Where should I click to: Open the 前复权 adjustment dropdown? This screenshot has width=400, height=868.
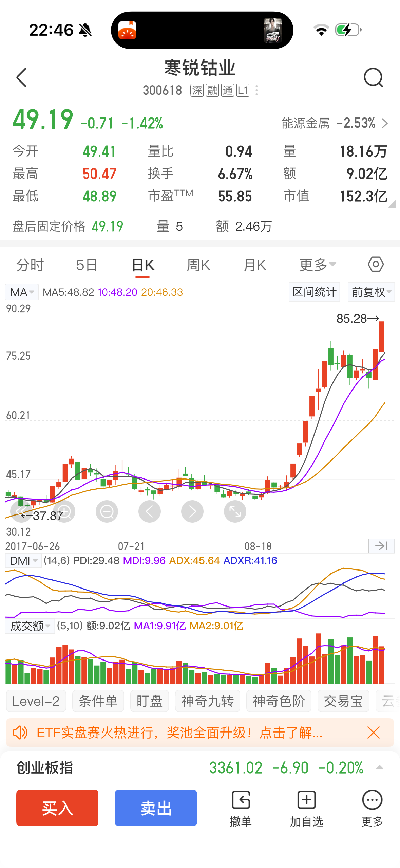(x=371, y=292)
